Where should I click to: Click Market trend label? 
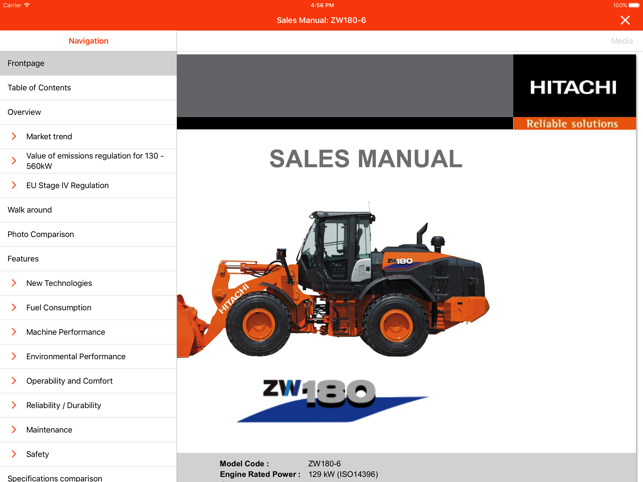coord(49,137)
